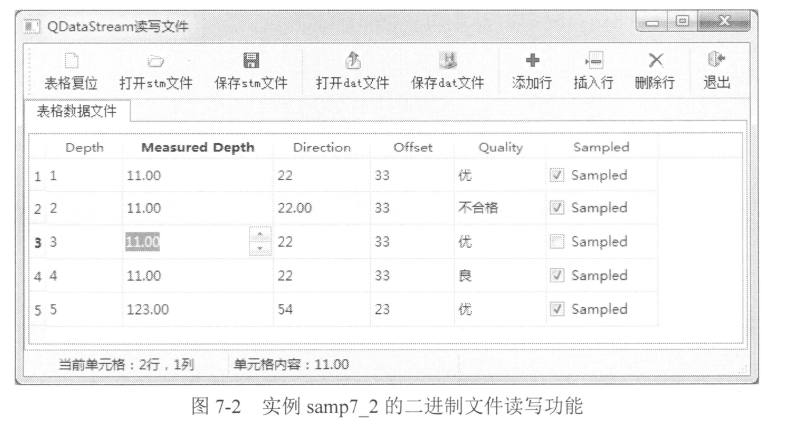
Task: Select row header 3
Action: pos(38,242)
